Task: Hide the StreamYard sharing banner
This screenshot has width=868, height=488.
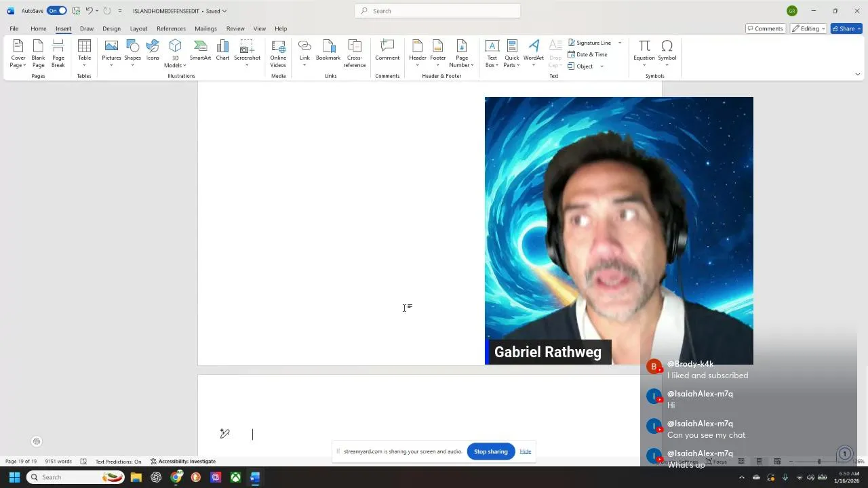Action: [x=525, y=451]
